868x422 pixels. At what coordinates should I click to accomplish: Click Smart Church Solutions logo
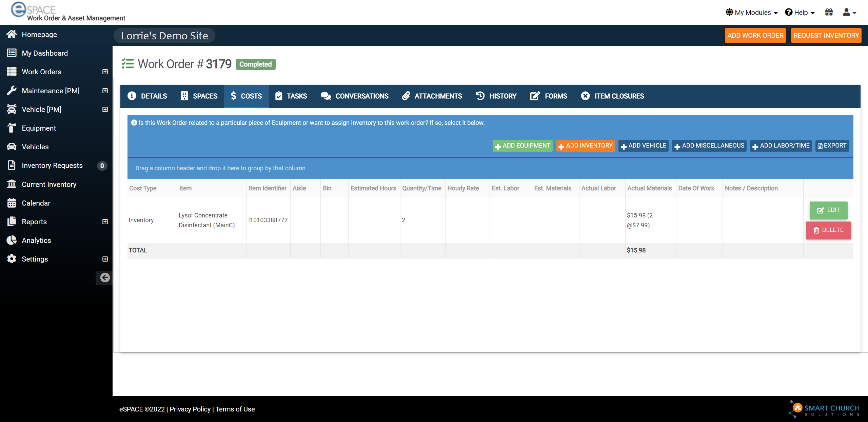click(825, 409)
